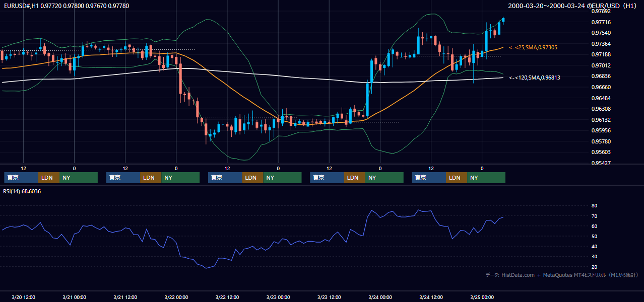Choose the 3/24 00:00 date label

(x=380, y=297)
